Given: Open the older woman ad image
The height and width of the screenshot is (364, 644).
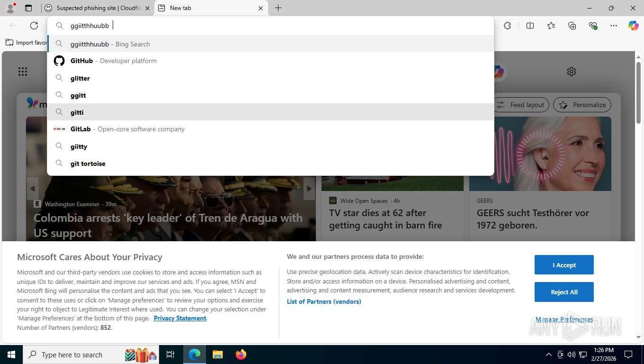Looking at the screenshot, I should coord(540,154).
